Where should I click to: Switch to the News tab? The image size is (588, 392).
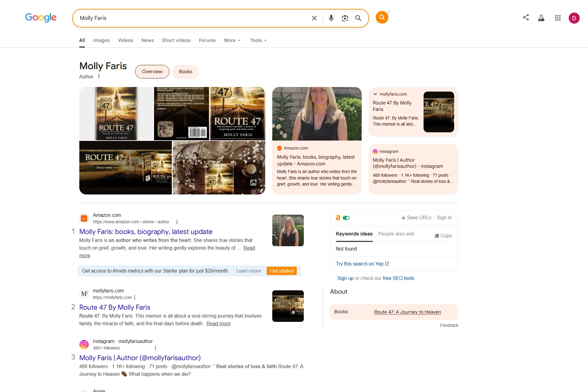tap(148, 40)
